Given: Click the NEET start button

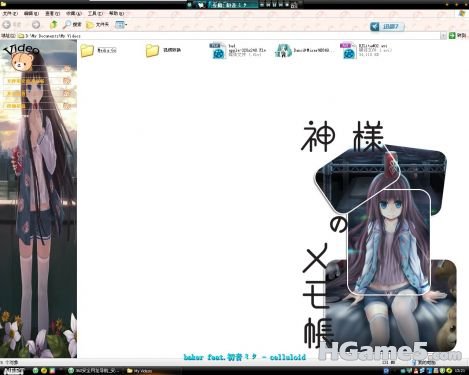Looking at the screenshot, I should click(14, 371).
